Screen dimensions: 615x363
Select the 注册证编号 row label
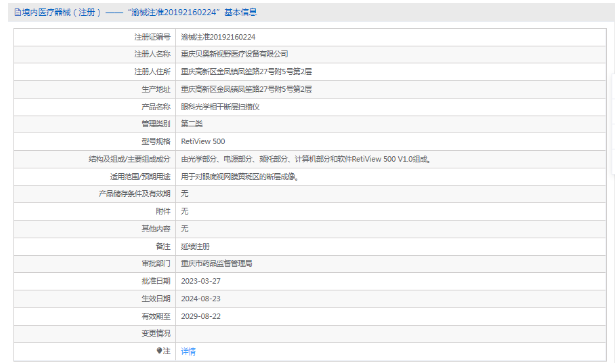coord(152,37)
